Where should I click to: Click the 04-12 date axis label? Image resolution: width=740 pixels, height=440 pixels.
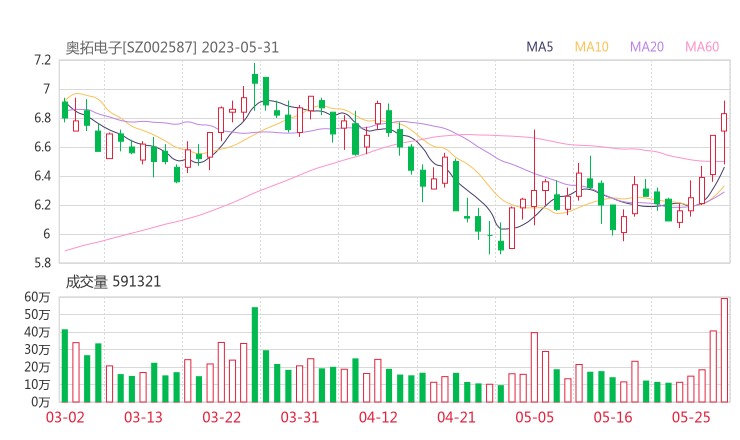378,417
